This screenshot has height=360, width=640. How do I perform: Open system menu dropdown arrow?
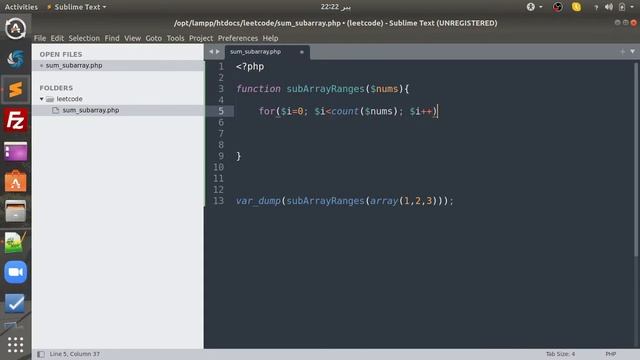pos(632,7)
